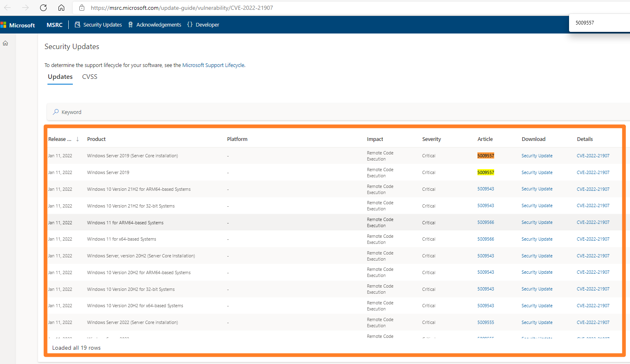Sort by Release date arrow icon

[77, 139]
